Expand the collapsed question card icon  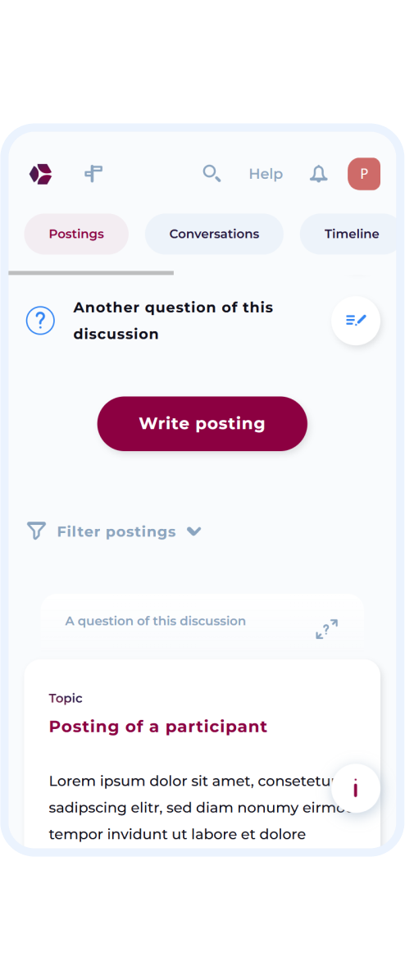327,629
